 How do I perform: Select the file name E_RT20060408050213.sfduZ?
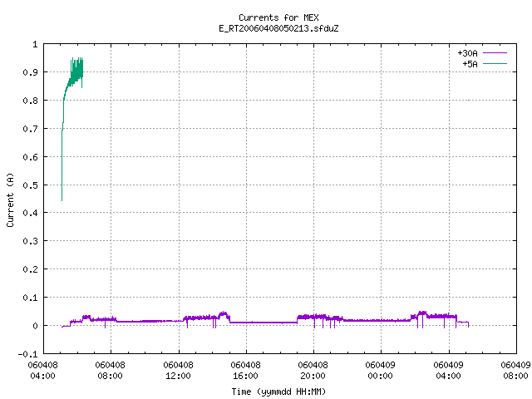click(x=278, y=28)
